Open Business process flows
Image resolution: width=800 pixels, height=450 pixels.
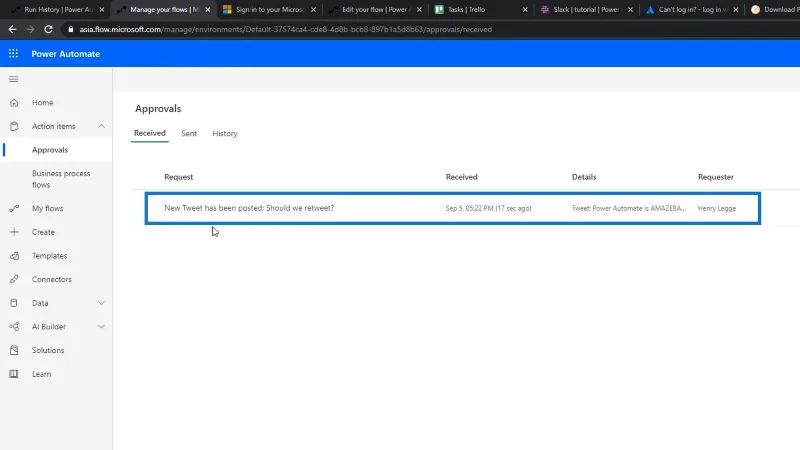pyautogui.click(x=61, y=179)
